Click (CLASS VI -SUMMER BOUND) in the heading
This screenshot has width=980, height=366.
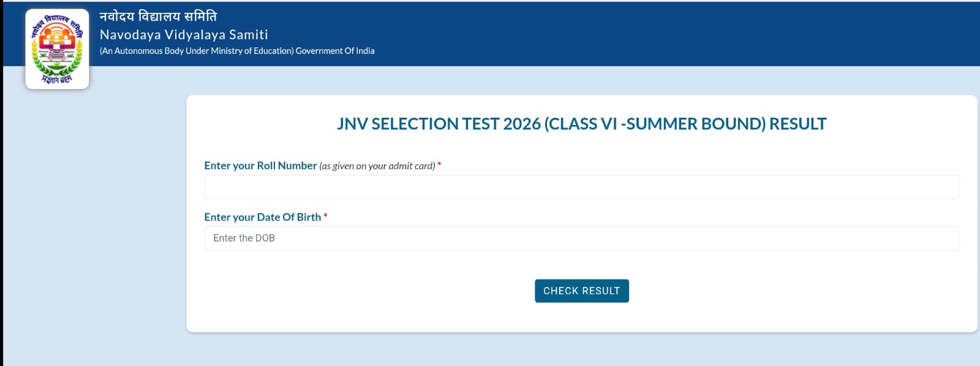coord(655,124)
